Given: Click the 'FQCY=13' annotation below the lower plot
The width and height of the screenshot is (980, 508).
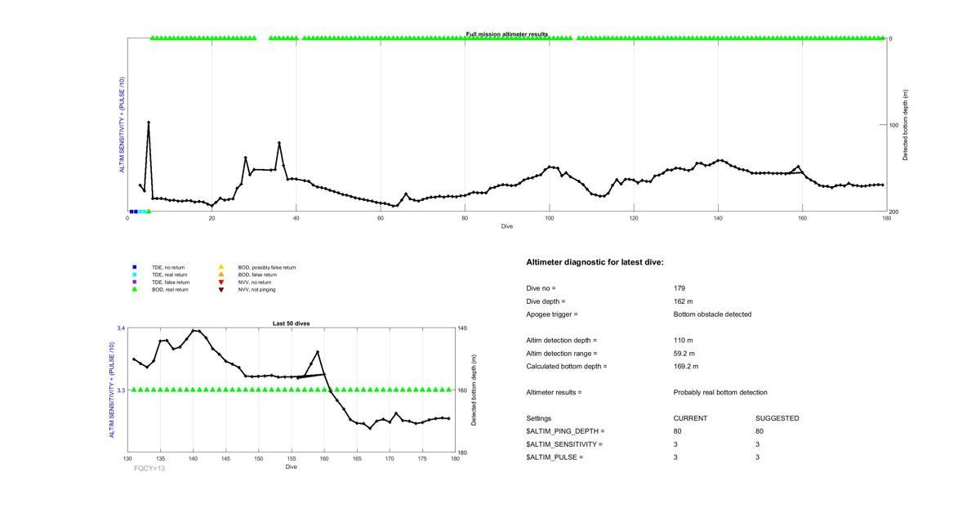Looking at the screenshot, I should point(149,469).
